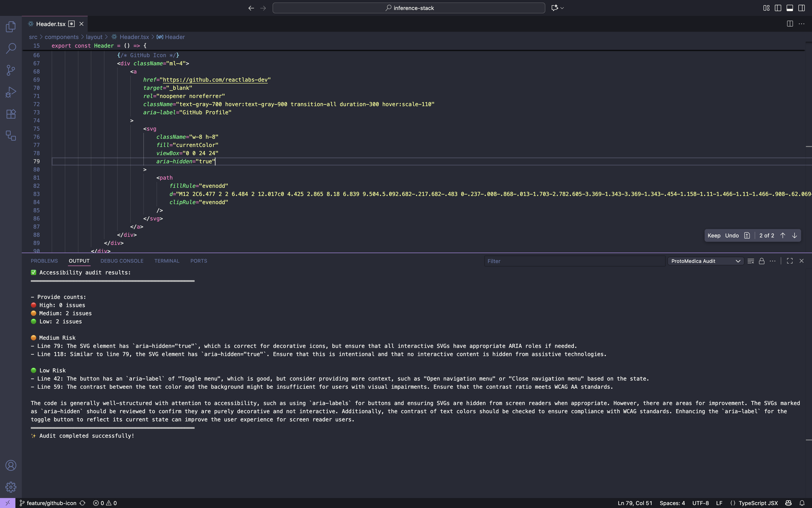Open Copilot status icon in status bar

tap(788, 503)
